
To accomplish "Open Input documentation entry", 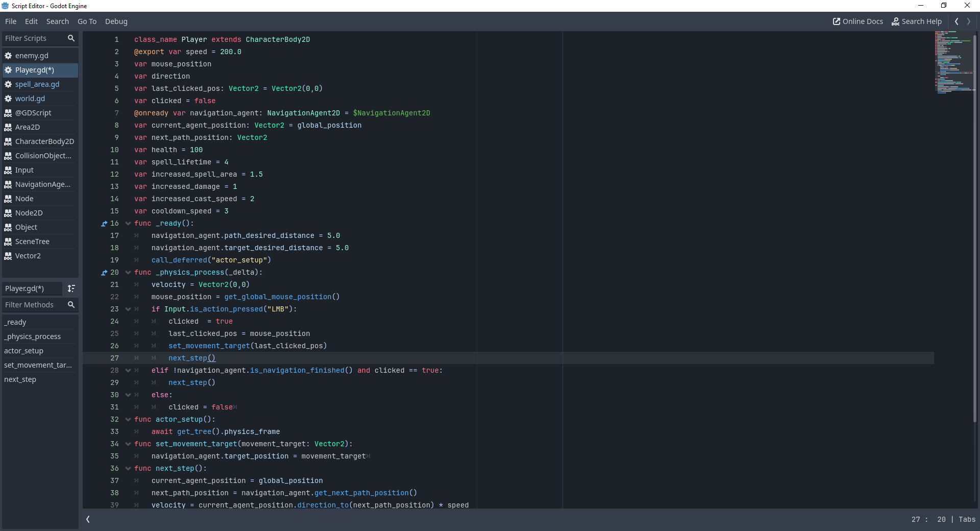I will click(x=40, y=170).
